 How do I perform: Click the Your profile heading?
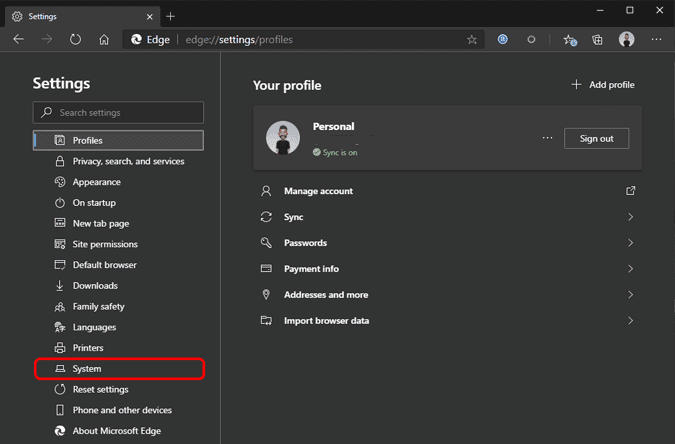287,85
